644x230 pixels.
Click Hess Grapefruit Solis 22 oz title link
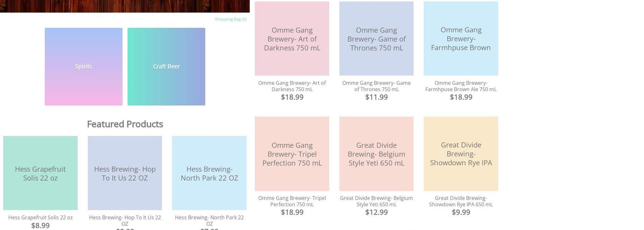click(40, 218)
